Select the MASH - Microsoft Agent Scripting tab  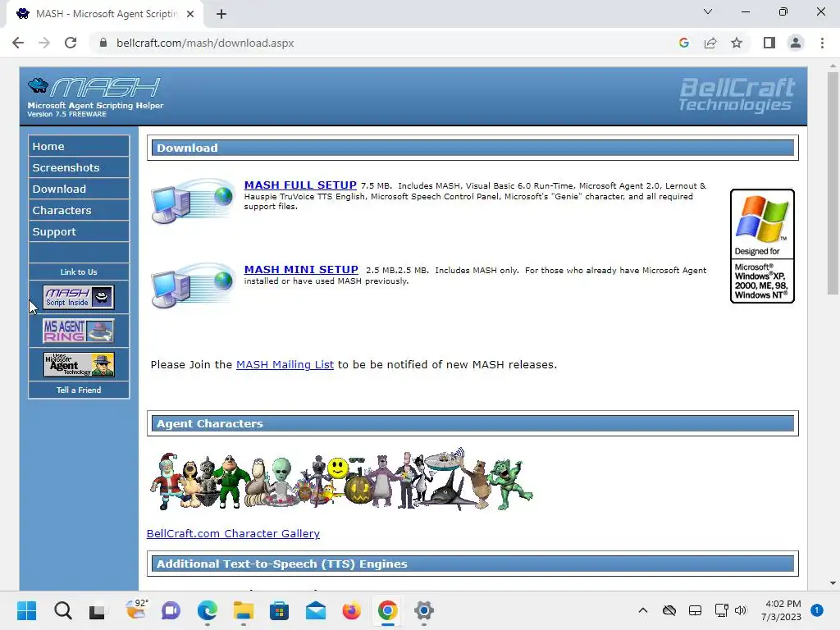104,14
